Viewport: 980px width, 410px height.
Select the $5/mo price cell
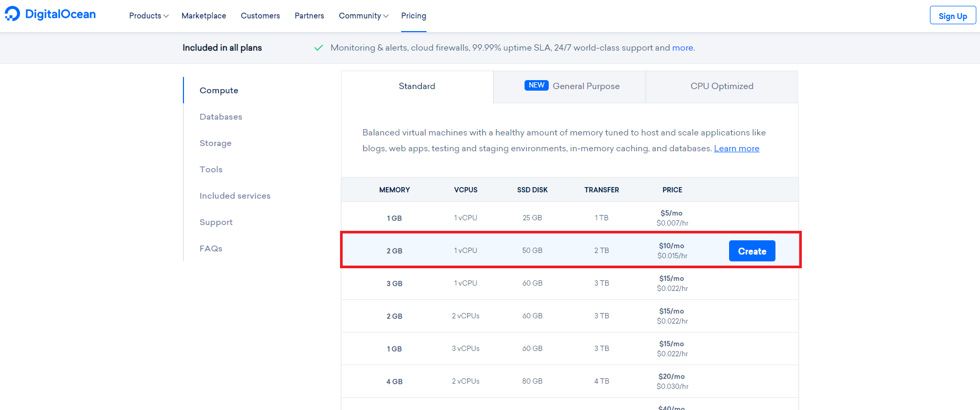pyautogui.click(x=672, y=218)
